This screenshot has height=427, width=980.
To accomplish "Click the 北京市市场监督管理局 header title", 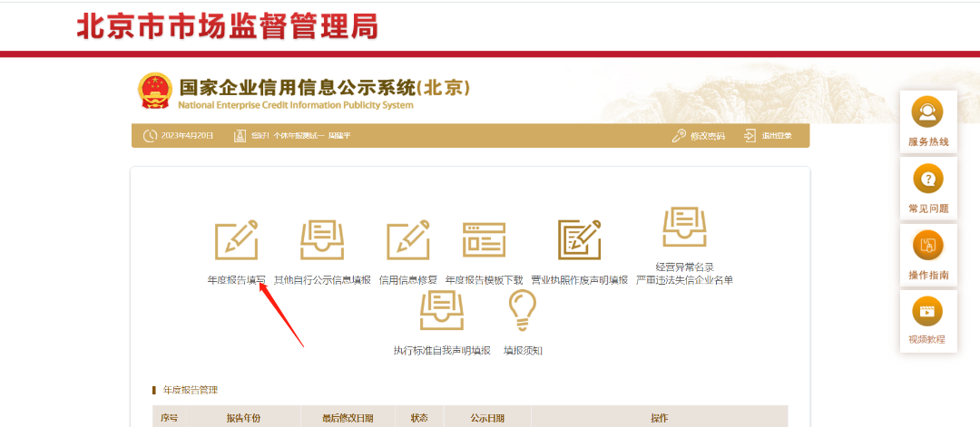I will 228,26.
